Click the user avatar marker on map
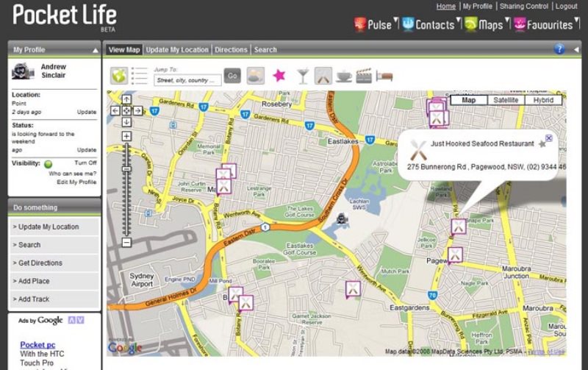Screen dimensions: 588x370 click(342, 218)
